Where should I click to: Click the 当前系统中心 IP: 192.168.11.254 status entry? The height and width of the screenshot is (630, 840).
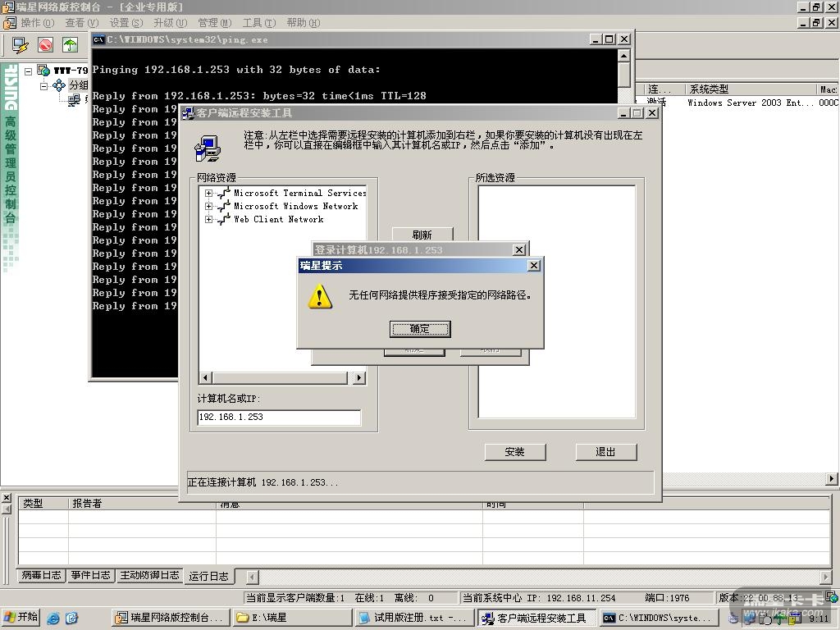click(539, 597)
